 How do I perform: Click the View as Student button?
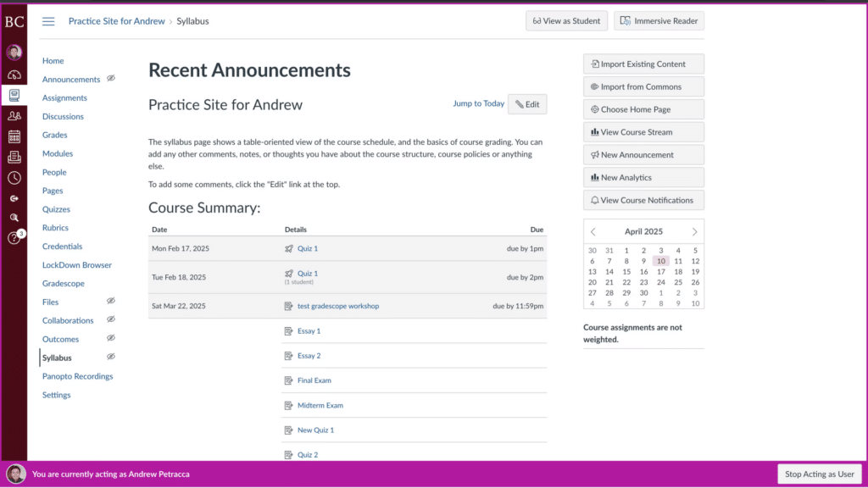pyautogui.click(x=566, y=21)
